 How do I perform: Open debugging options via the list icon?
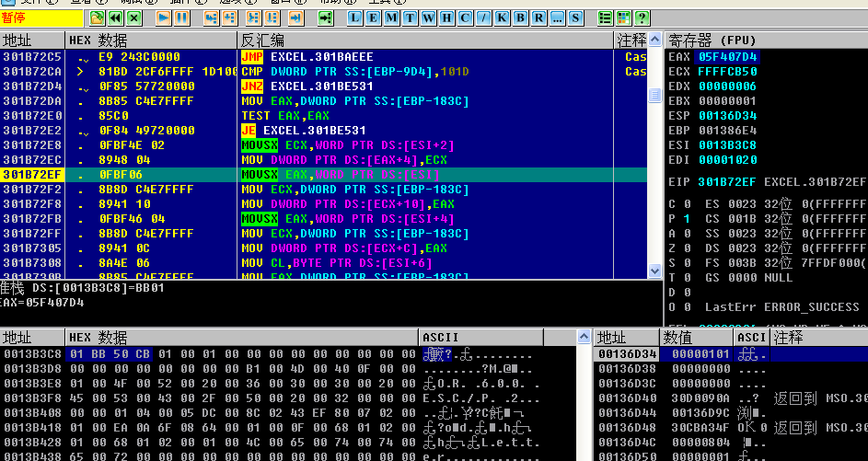point(605,17)
